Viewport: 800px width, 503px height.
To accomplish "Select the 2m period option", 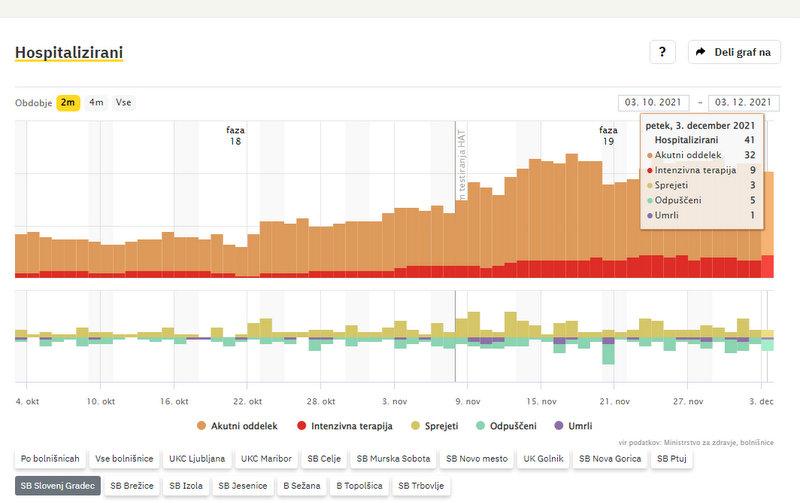I will [68, 102].
